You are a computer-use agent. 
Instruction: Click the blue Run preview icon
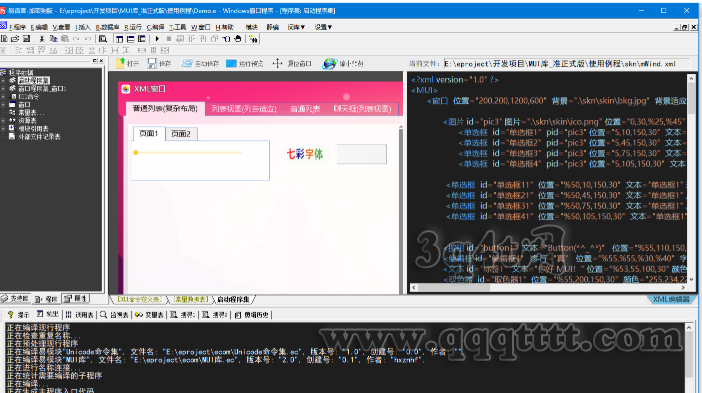point(231,64)
